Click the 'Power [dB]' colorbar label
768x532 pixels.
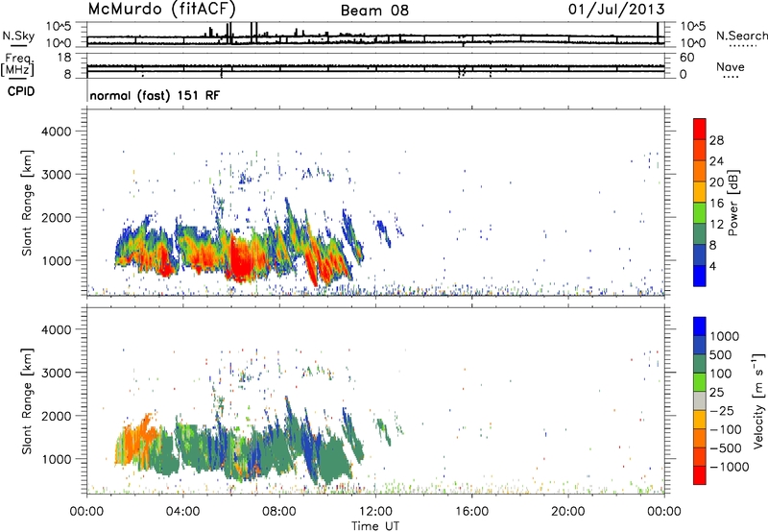[732, 203]
